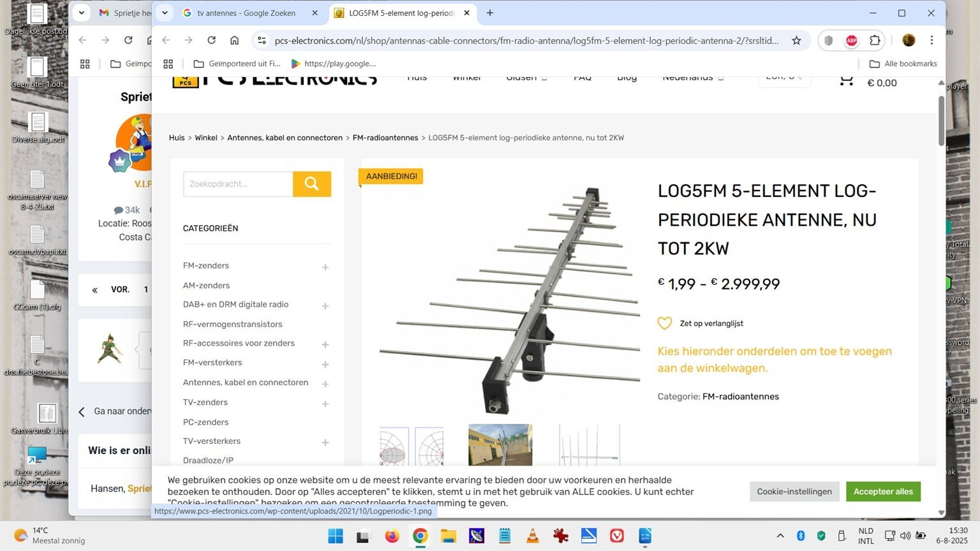
Task: Accept all cookies with Accepteer alles
Action: [883, 492]
